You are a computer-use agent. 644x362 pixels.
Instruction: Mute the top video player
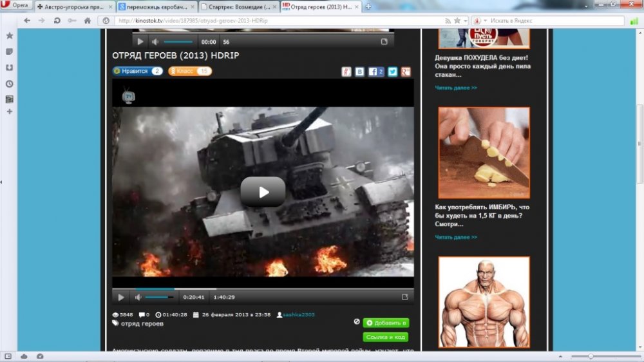[x=155, y=41]
